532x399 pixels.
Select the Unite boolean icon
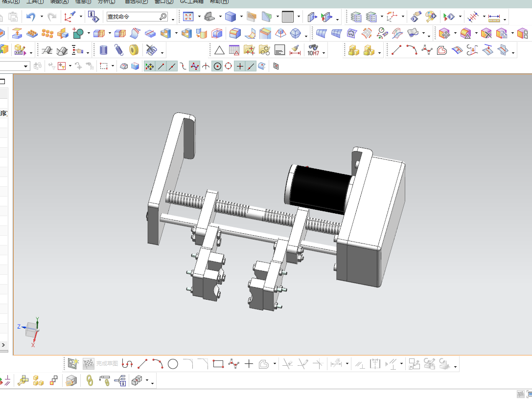coord(78,33)
